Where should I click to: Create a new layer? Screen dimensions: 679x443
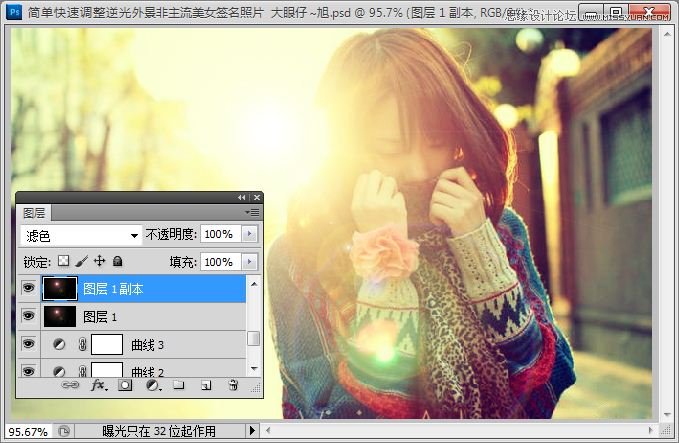point(206,385)
